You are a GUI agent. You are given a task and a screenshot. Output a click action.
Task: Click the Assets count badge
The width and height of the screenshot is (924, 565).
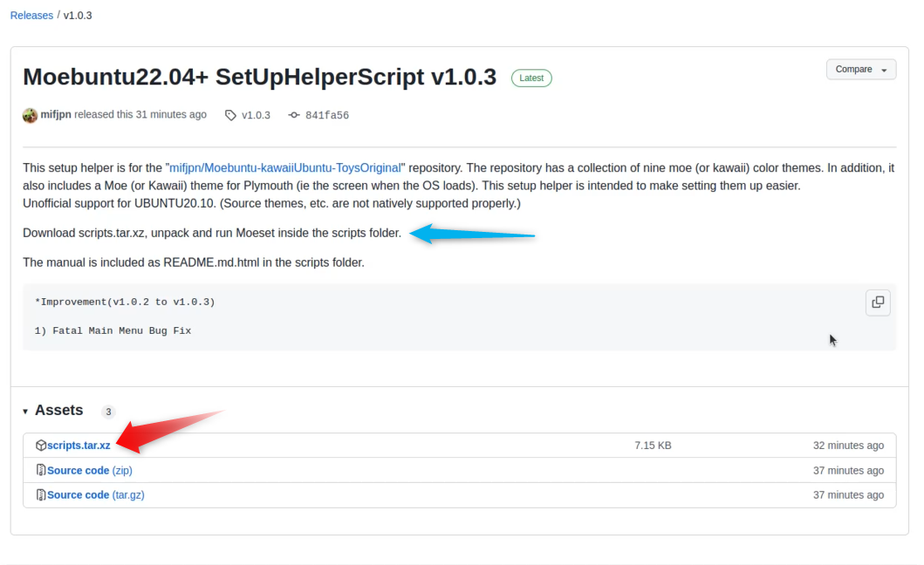coord(108,412)
